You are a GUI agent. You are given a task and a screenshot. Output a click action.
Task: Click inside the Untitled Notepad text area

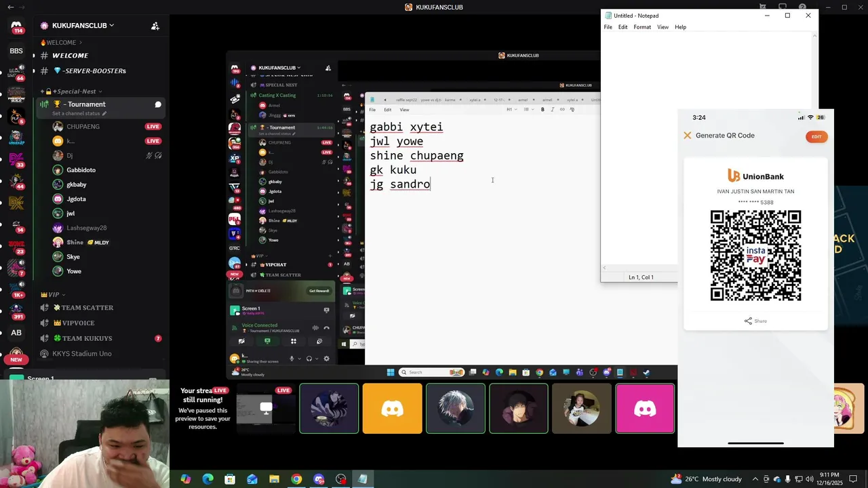(706, 149)
